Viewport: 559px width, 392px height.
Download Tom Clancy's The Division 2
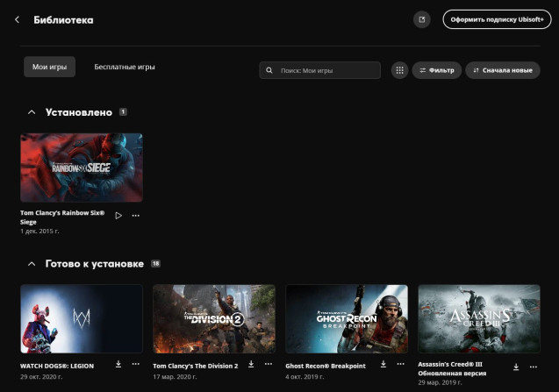(x=251, y=364)
